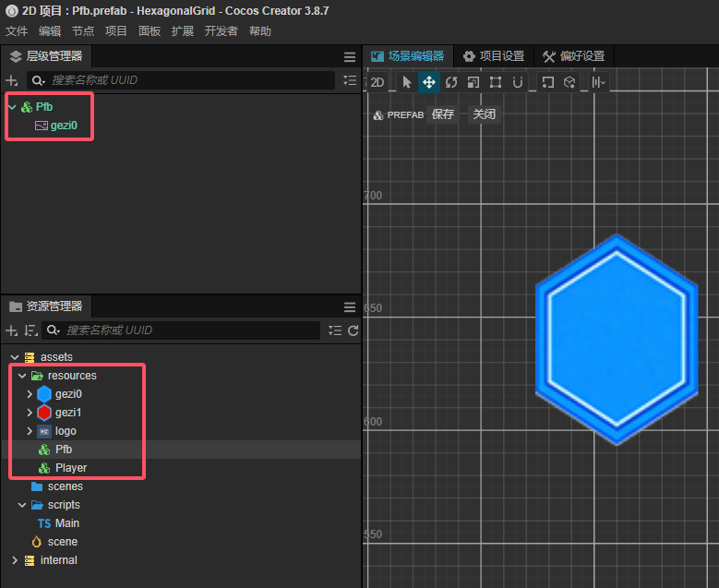Screen dimensions: 719x588
Task: Collapse the resources folder
Action: click(22, 376)
